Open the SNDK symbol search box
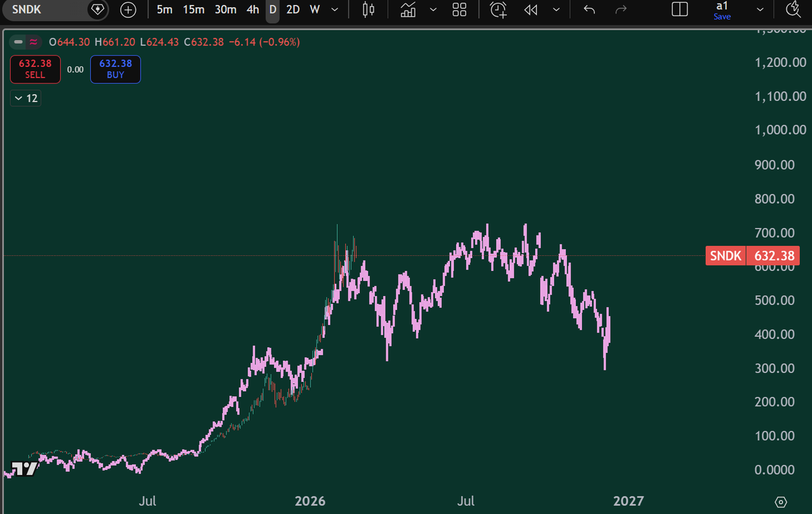Screen dimensions: 812x514 click(44, 9)
